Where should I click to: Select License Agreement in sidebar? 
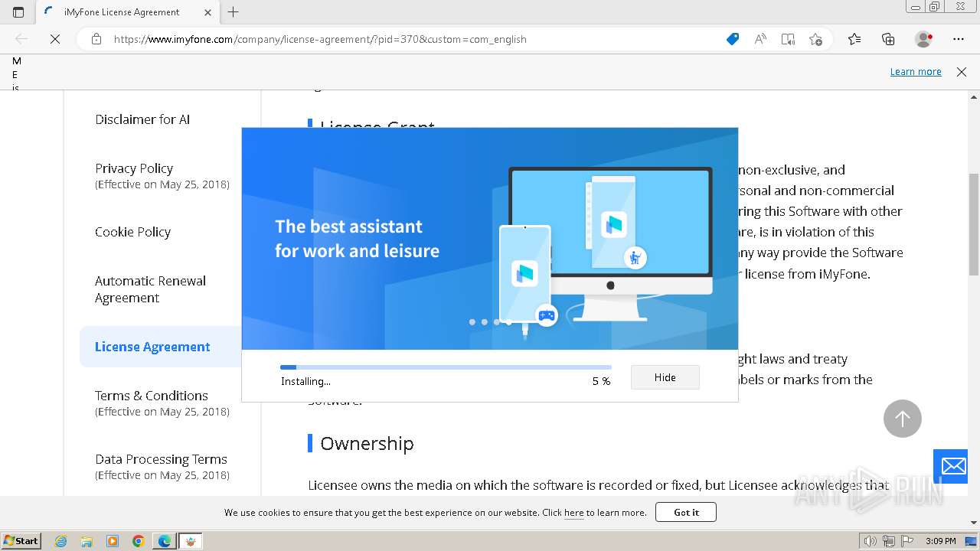tap(152, 347)
